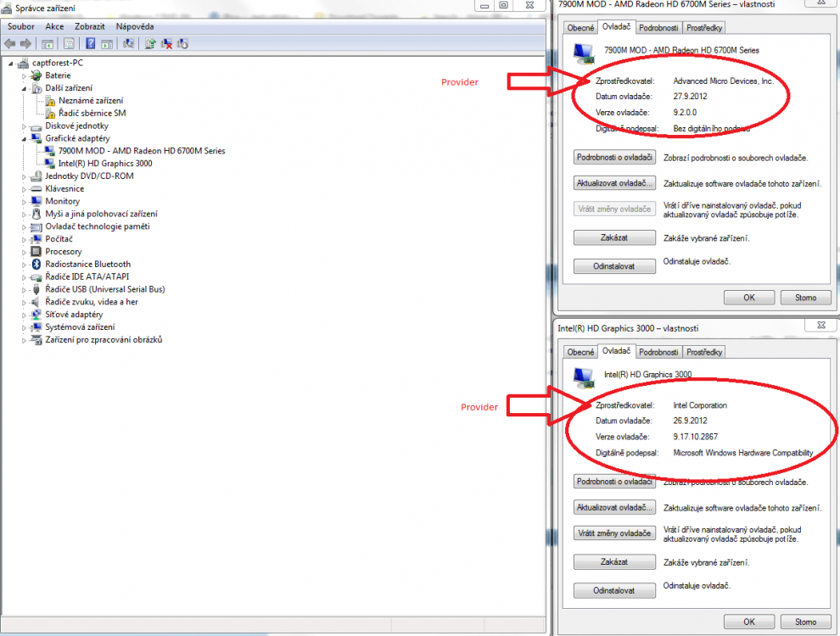Click OK in the AMD properties dialog

(749, 298)
